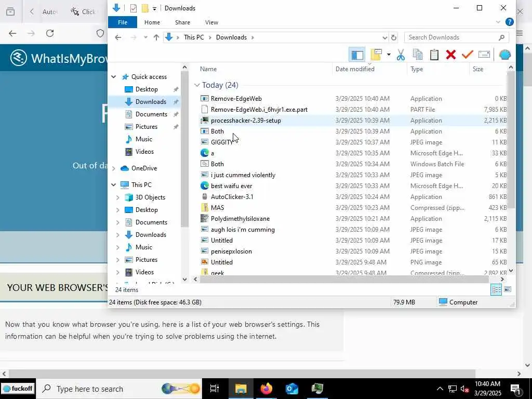
Task: Collapse the Today (24) group
Action: click(x=197, y=85)
